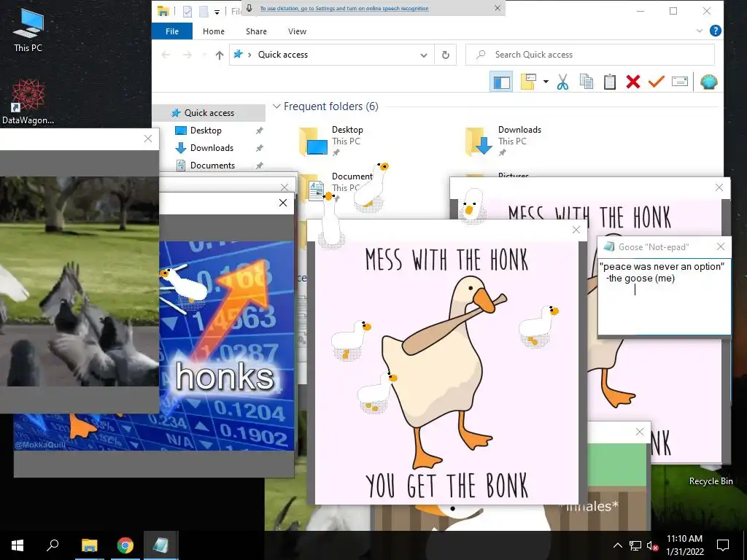Toggle the navigation pane layout button

coord(501,82)
